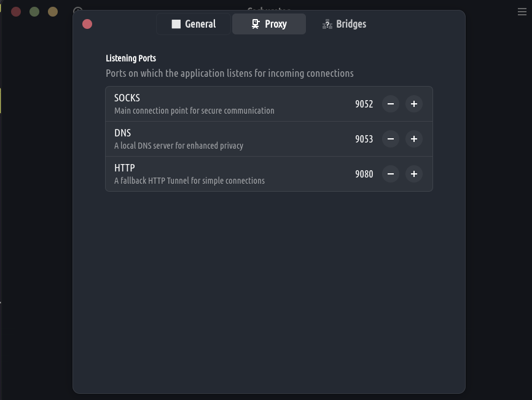The height and width of the screenshot is (400, 532).
Task: Click the SOCKS port field showing 9052
Action: click(x=364, y=104)
